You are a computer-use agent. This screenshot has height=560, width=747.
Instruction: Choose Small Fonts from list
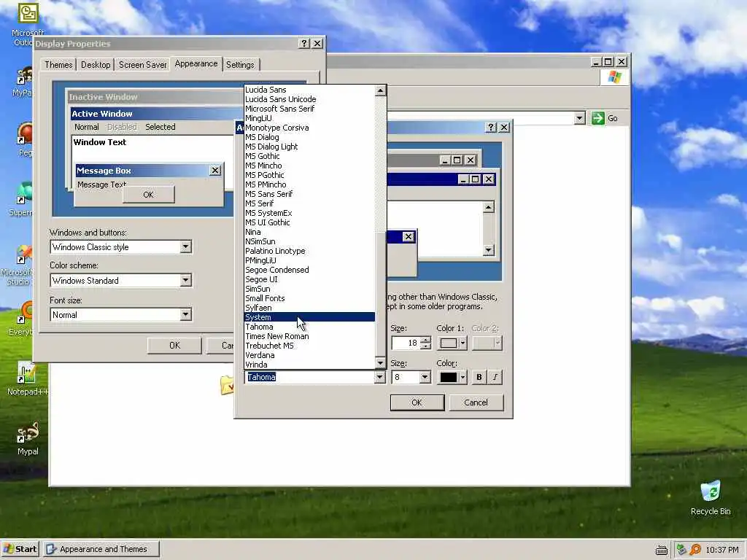[x=309, y=298]
